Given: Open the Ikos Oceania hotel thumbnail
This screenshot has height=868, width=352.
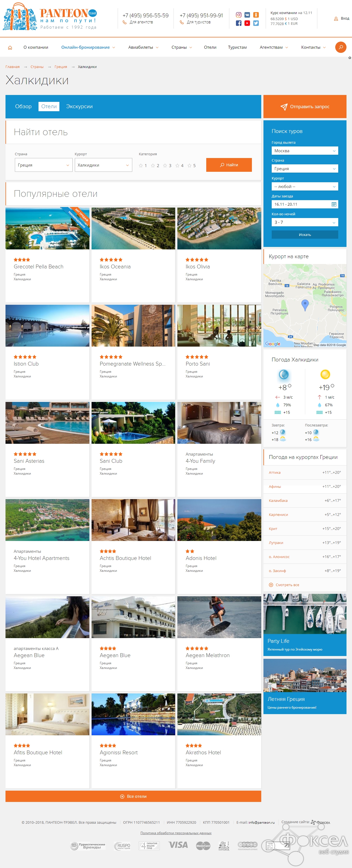Looking at the screenshot, I should (x=133, y=228).
